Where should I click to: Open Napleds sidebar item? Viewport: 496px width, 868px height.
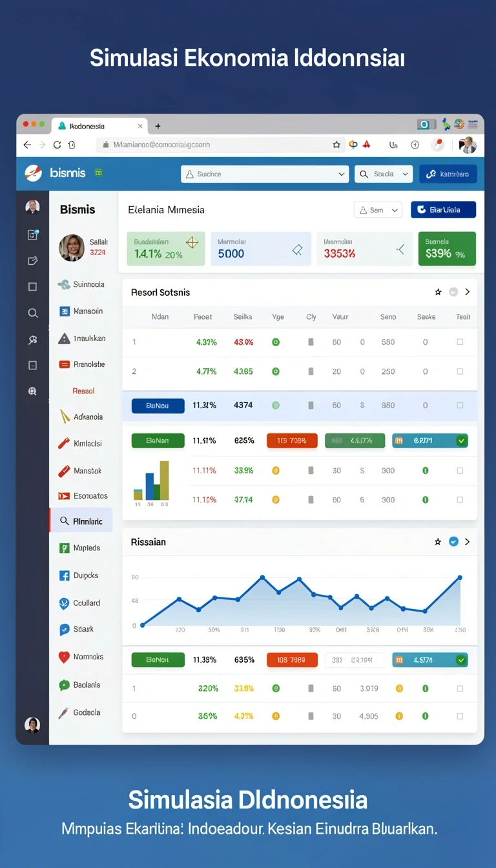click(81, 548)
